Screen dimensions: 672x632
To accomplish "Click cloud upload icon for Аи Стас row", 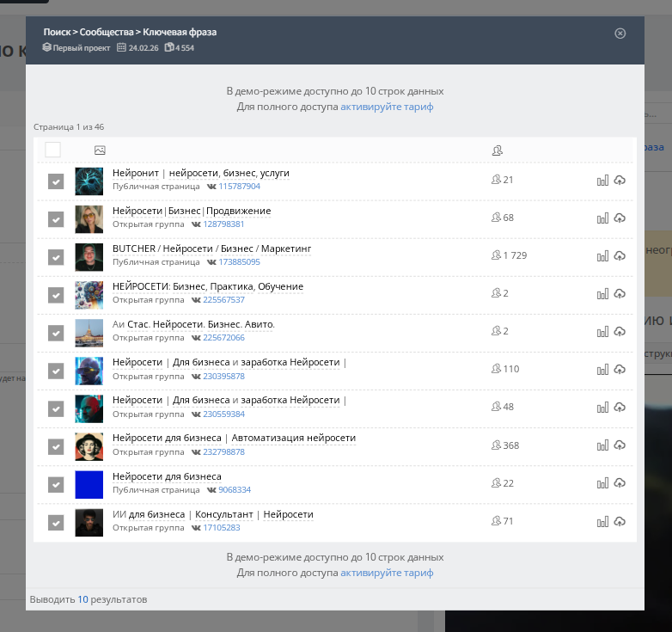I will tap(620, 332).
